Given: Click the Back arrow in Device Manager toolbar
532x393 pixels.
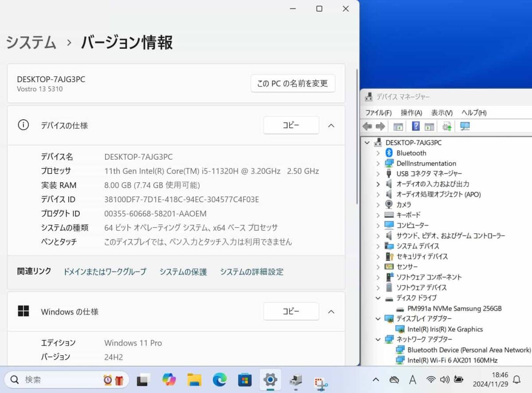Looking at the screenshot, I should pos(367,126).
